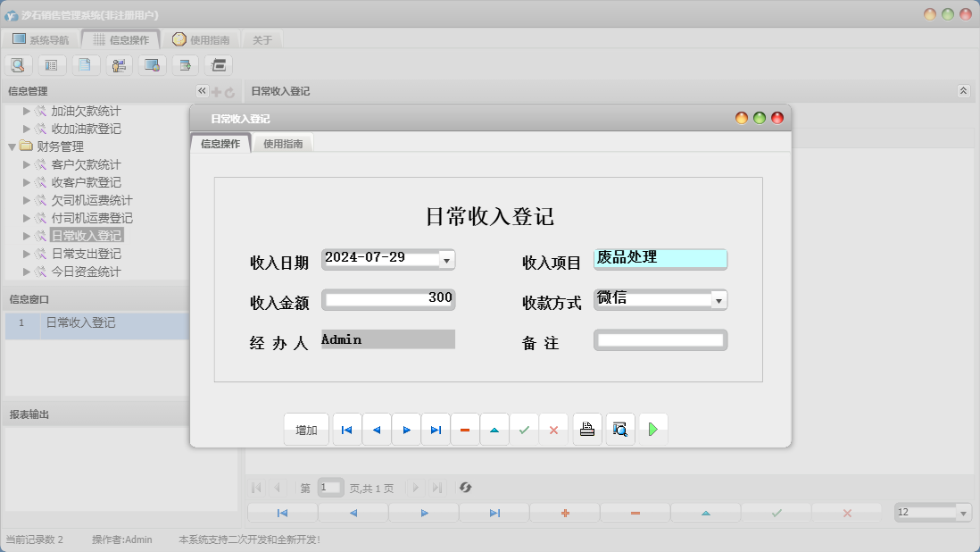Click the 增加 button to add a record
This screenshot has height=552, width=980.
(x=306, y=429)
